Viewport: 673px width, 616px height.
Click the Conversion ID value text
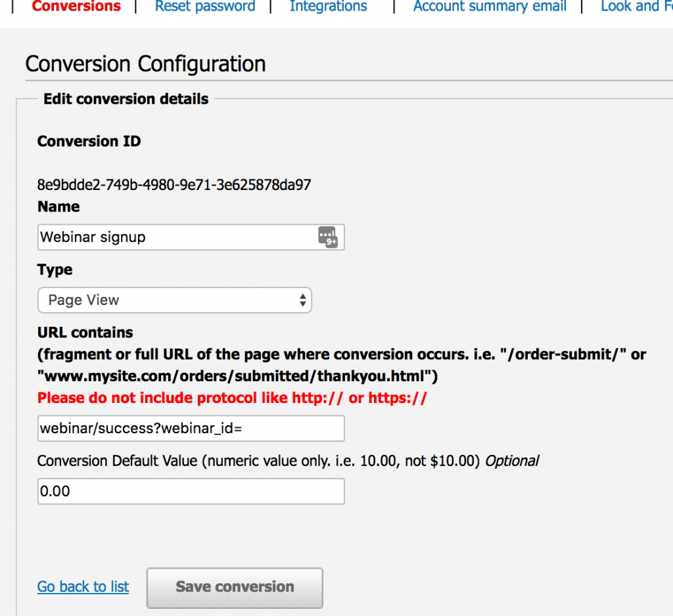point(174,185)
